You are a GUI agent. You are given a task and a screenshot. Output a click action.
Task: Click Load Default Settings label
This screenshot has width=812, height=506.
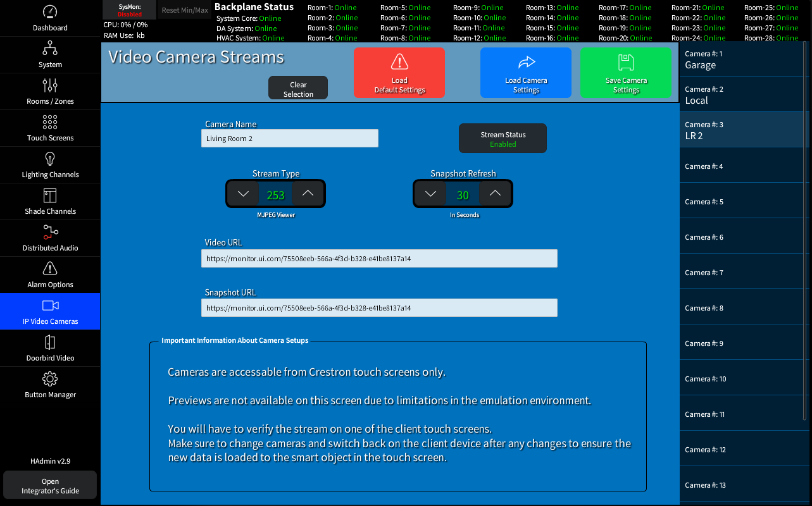[399, 85]
